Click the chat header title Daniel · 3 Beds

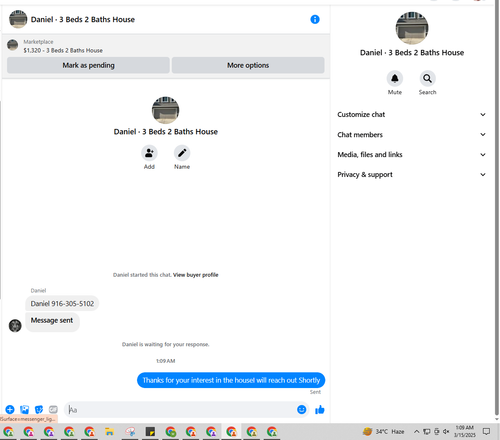83,19
